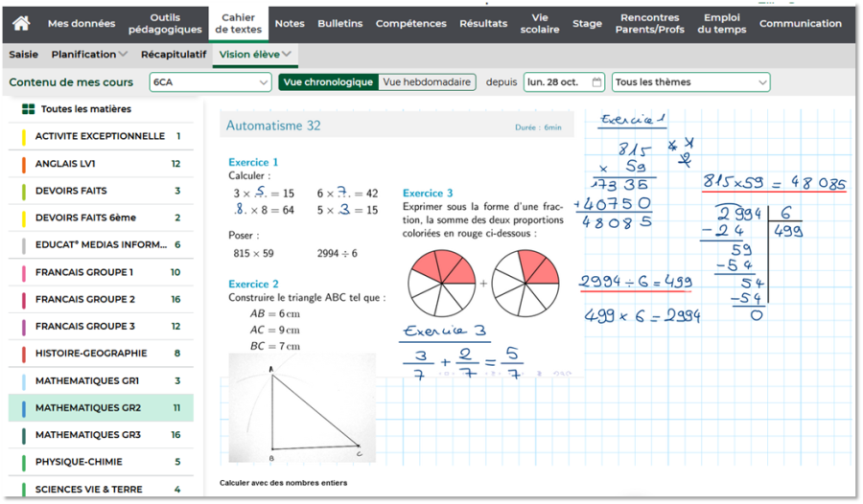Viewport: 863px width, 504px height.
Task: Select MATHEMATIQUES GR3 subject
Action: pos(102,435)
